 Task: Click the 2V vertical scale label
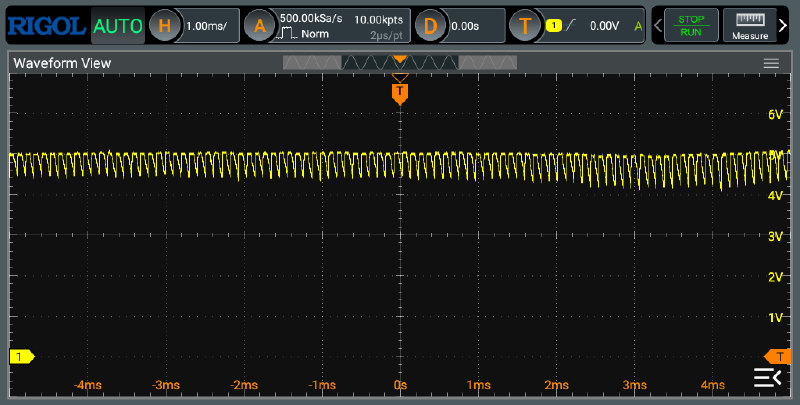coord(775,277)
